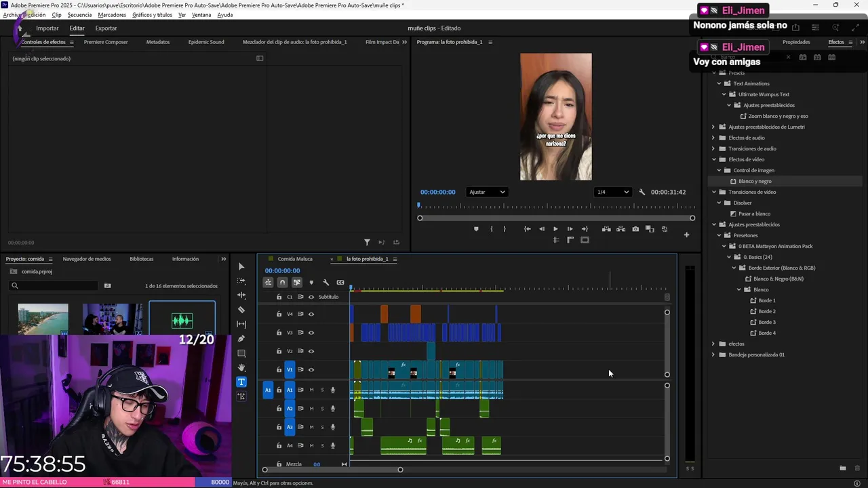Toggle the timeline snap magnet icon
Image resolution: width=868 pixels, height=488 pixels.
click(283, 283)
